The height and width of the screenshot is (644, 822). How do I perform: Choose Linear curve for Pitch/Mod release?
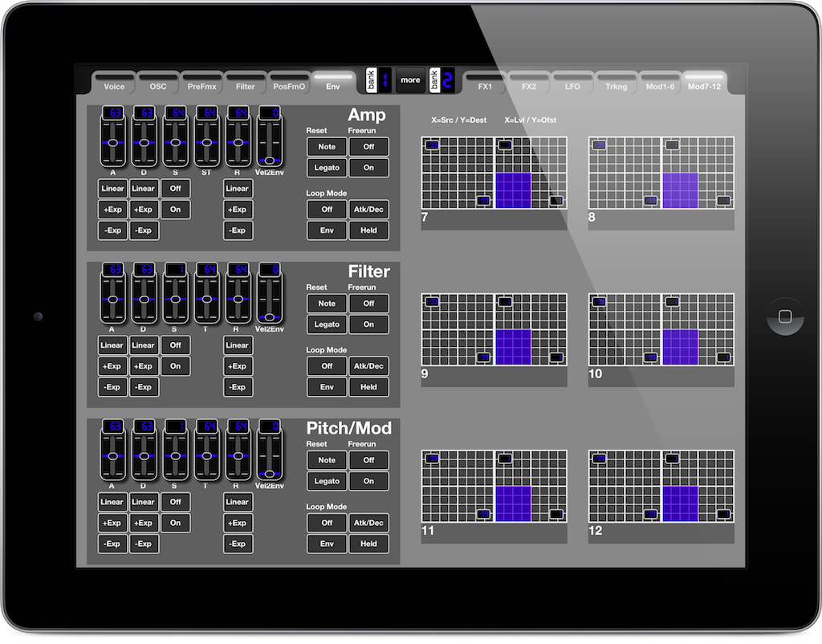coord(237,502)
